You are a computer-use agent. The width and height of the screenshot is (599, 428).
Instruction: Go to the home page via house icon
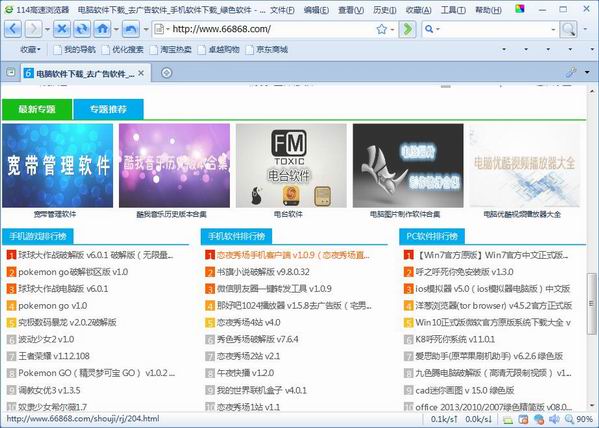pyautogui.click(x=102, y=29)
